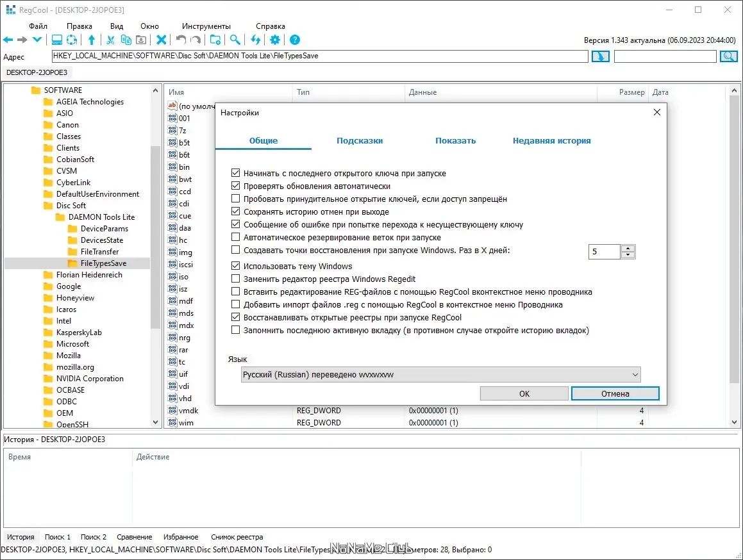Open the Избранное bottom tab
Screen dimensions: 743x560
tap(181, 537)
